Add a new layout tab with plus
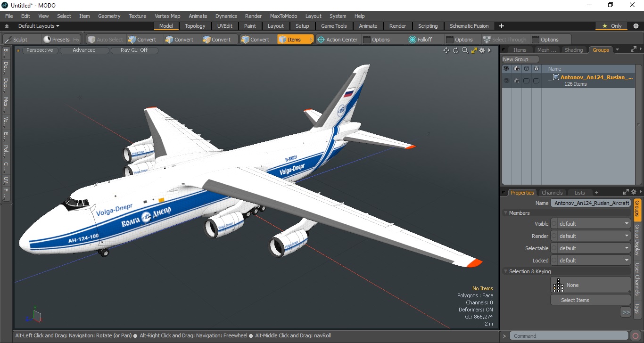 point(501,26)
